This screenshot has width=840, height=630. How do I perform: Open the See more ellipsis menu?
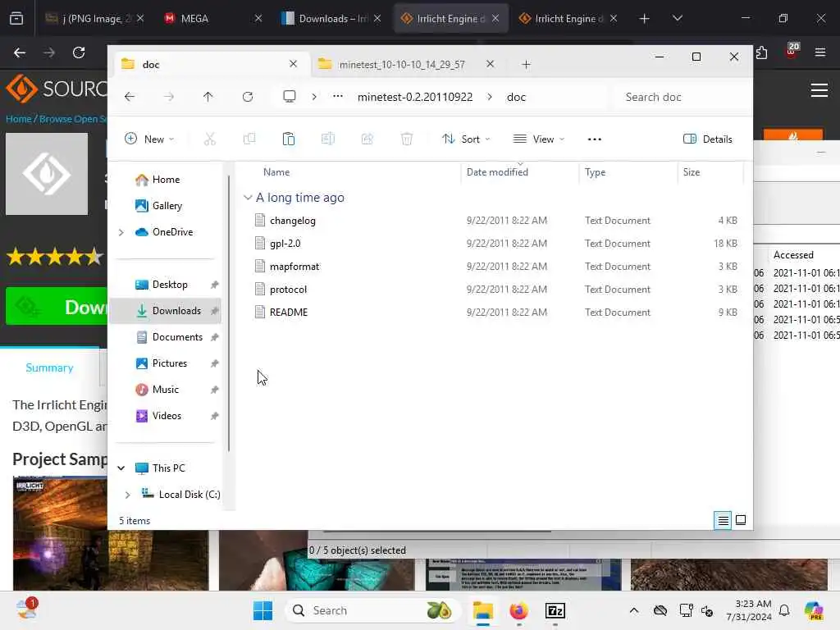pyautogui.click(x=594, y=139)
